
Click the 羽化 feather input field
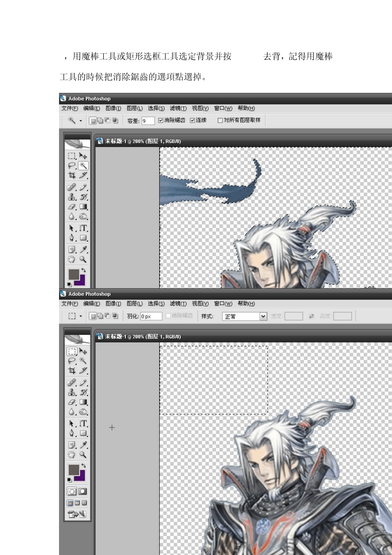(151, 316)
